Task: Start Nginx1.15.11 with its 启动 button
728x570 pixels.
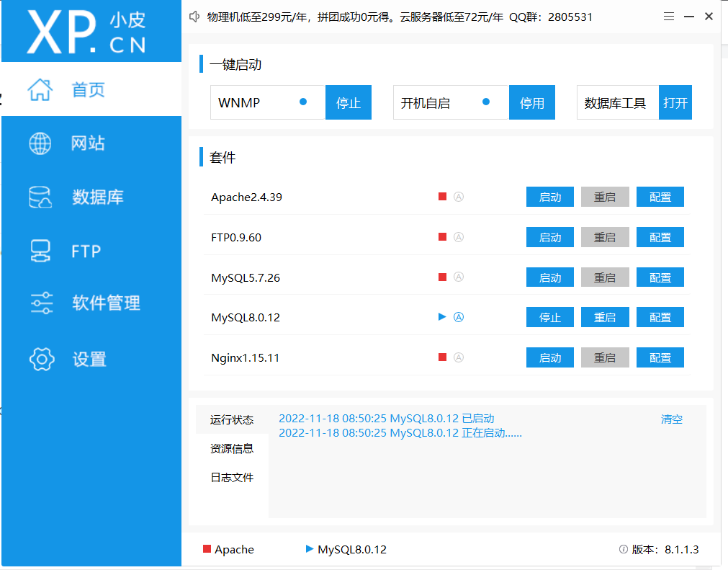Action: pos(549,357)
